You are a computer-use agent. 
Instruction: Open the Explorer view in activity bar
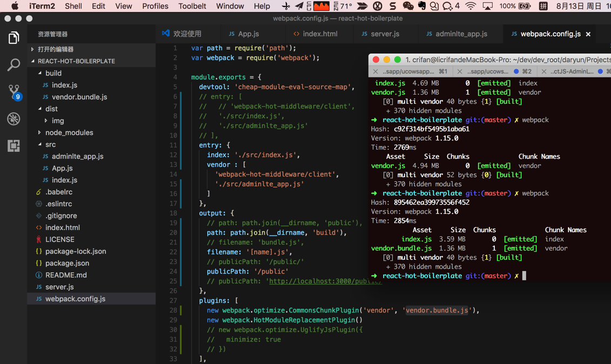14,38
